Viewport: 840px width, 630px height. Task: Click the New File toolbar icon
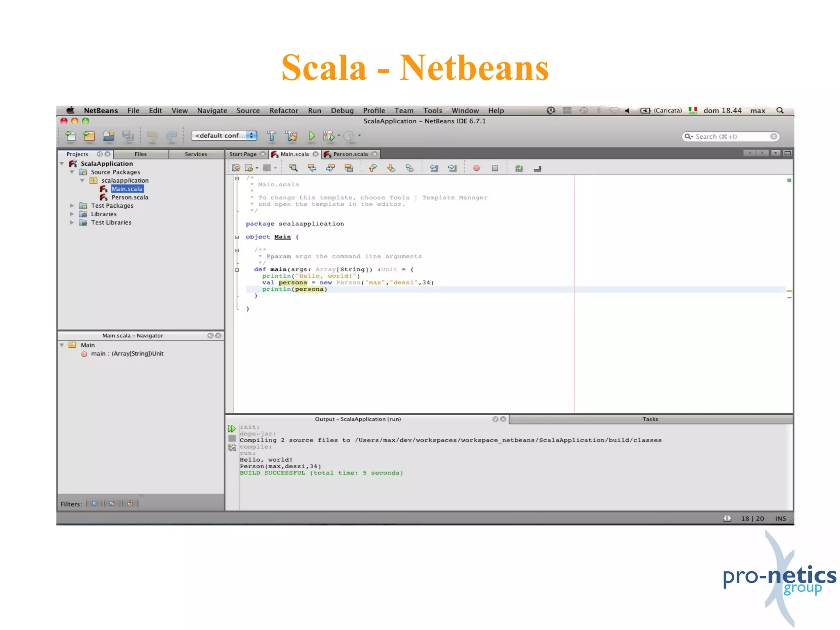click(x=71, y=136)
